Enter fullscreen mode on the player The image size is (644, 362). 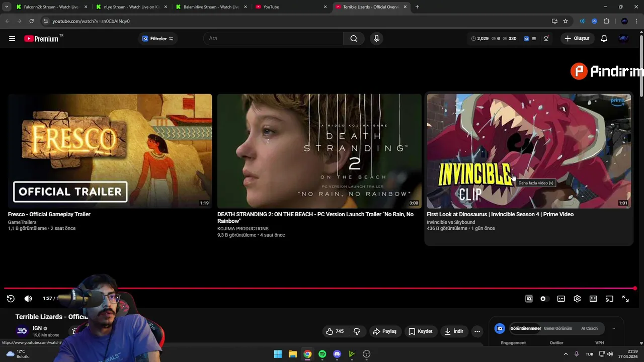(x=625, y=299)
